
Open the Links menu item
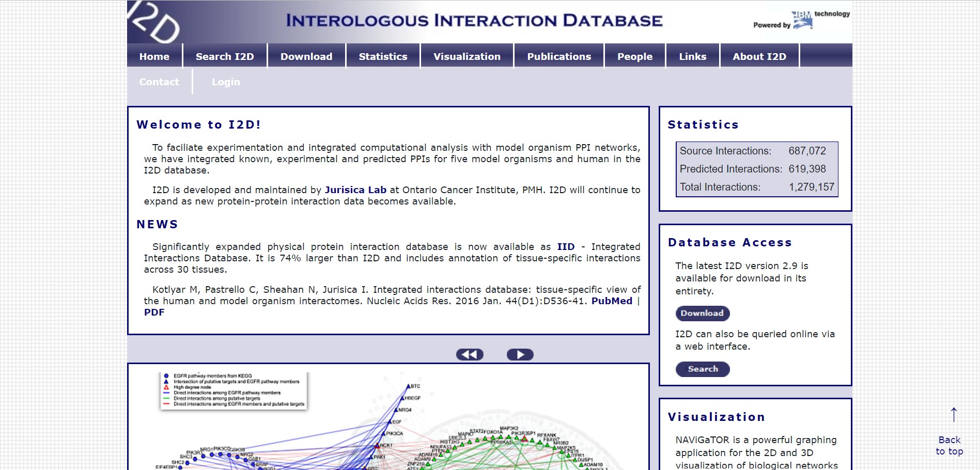coord(693,56)
